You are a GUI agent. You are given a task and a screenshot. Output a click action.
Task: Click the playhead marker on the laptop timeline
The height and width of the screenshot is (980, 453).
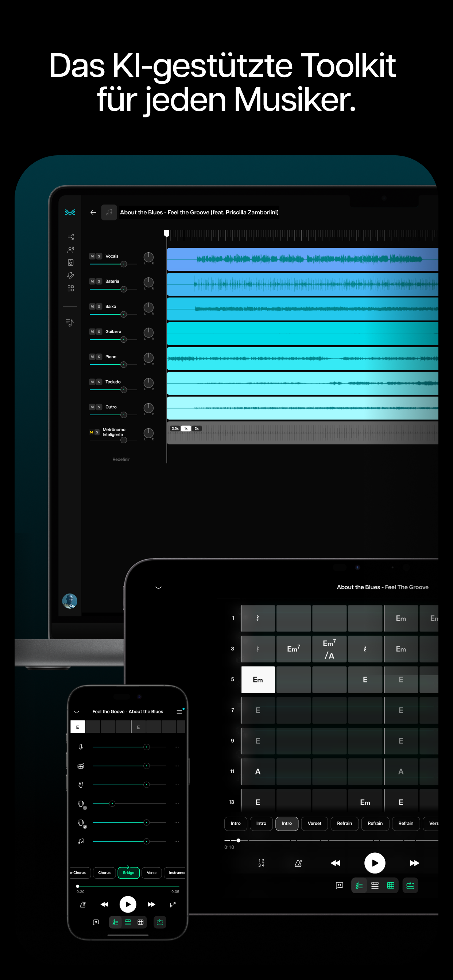coord(166,233)
